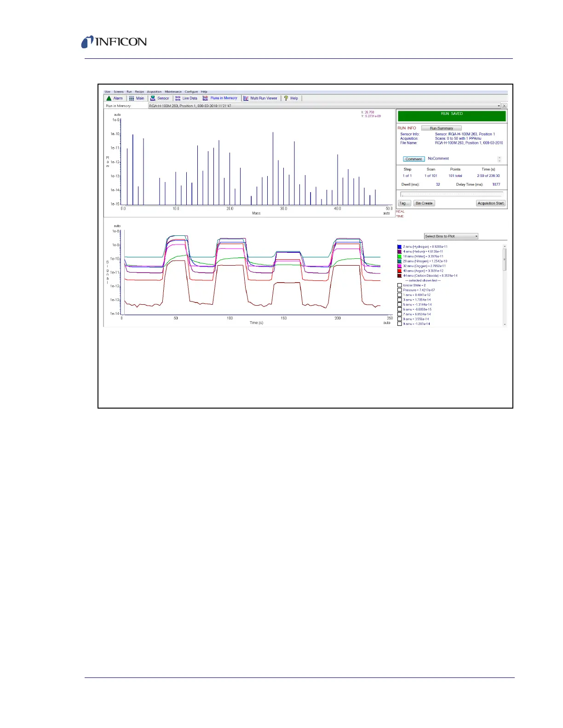Check the Pressure bin checkbox
Viewport: 563px width, 728px height.
400,290
